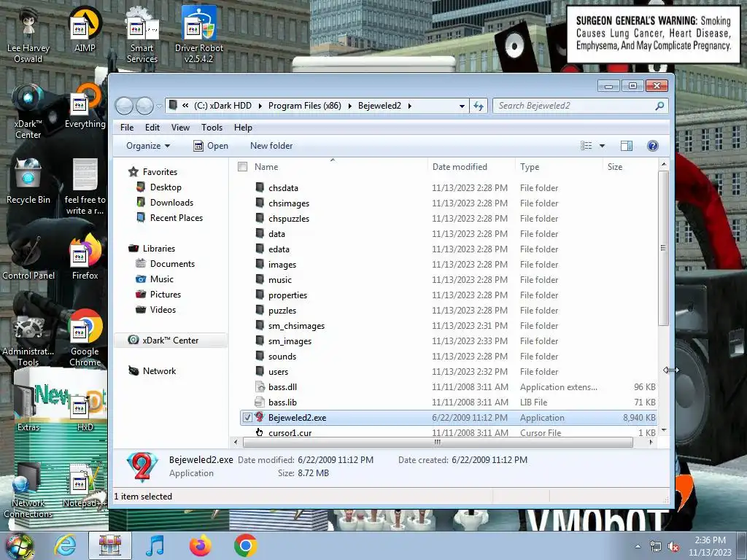Refresh the Bejeweled2 folder view
Screen dimensions: 747x560
[479, 106]
